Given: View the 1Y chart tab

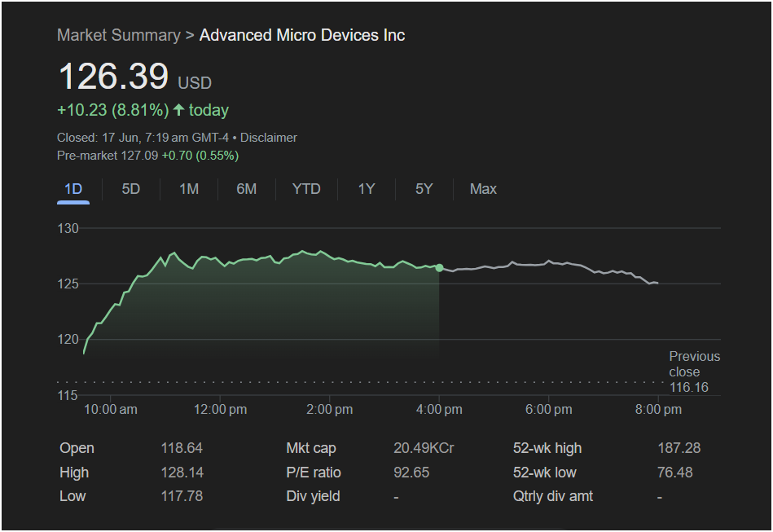Looking at the screenshot, I should [x=367, y=189].
